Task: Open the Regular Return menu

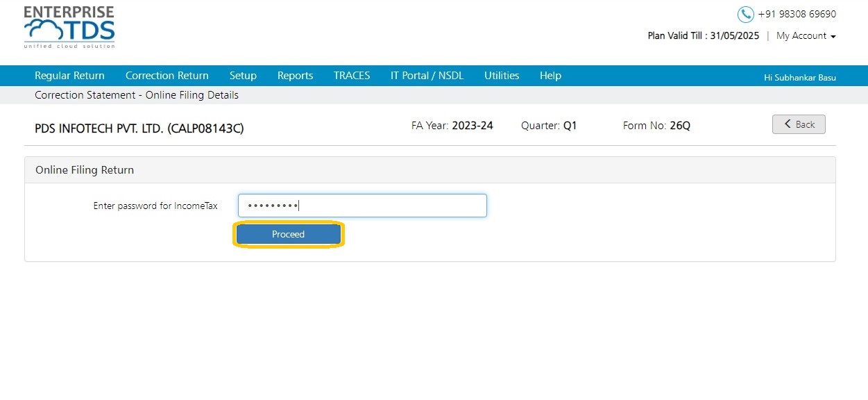Action: click(69, 76)
